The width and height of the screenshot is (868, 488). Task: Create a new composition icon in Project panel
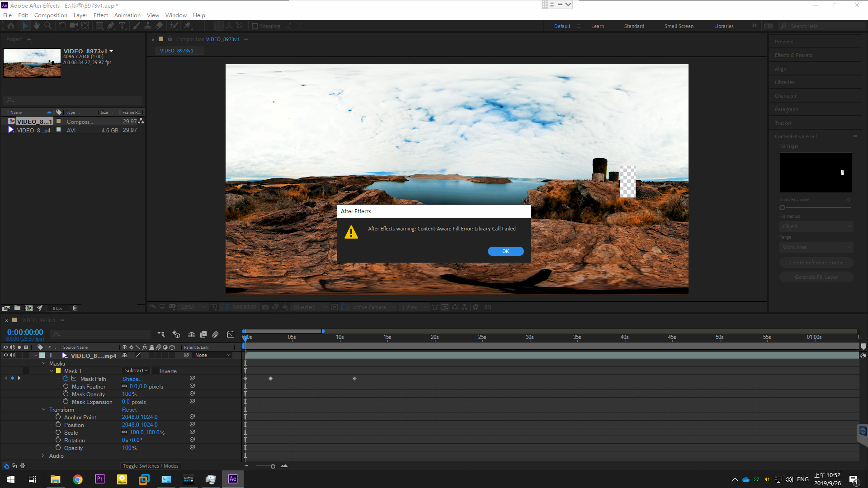tap(28, 308)
